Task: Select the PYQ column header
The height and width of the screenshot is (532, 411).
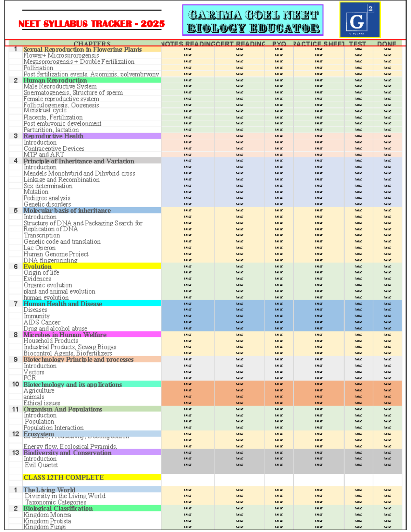Action: tap(279, 44)
